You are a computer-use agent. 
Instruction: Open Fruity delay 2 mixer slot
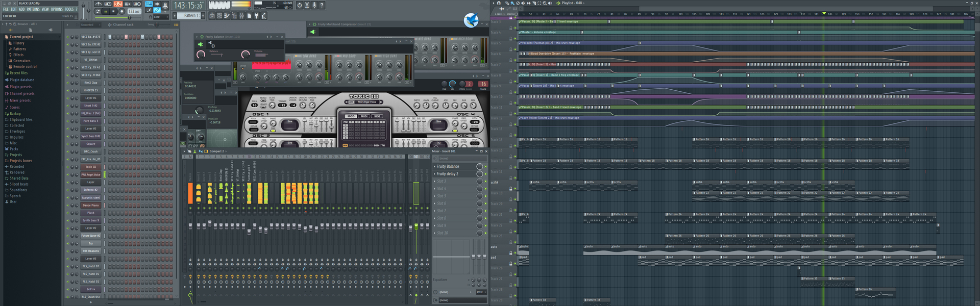454,174
